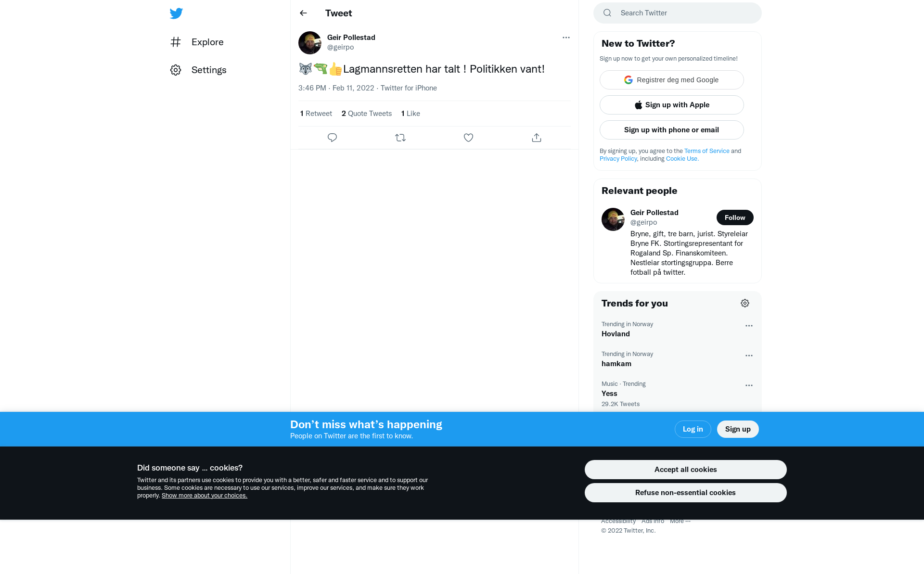924x574 pixels.
Task: View the 2 Quote Tweets
Action: (x=367, y=114)
